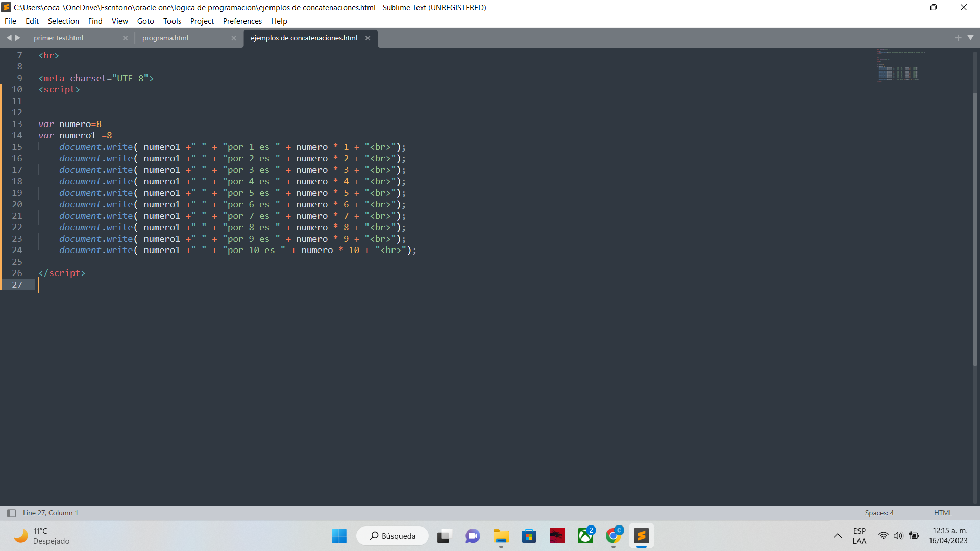Show hidden system tray icons
The image size is (980, 551).
838,536
